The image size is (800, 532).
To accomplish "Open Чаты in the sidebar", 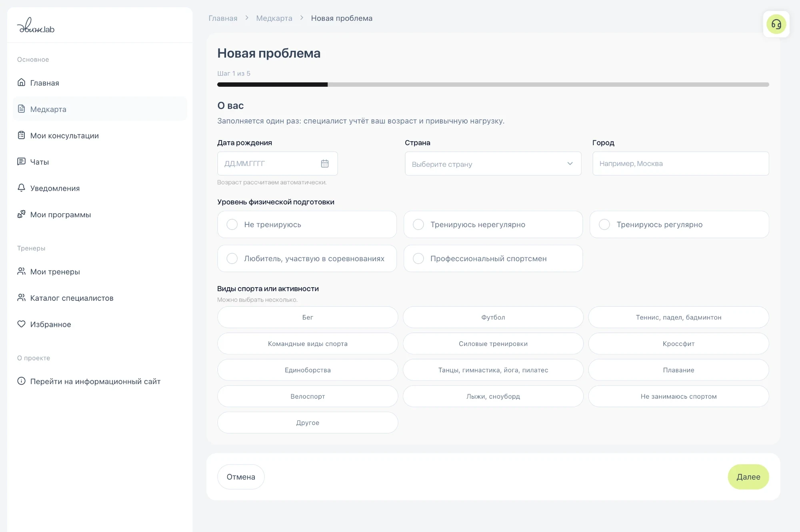I will pyautogui.click(x=100, y=162).
